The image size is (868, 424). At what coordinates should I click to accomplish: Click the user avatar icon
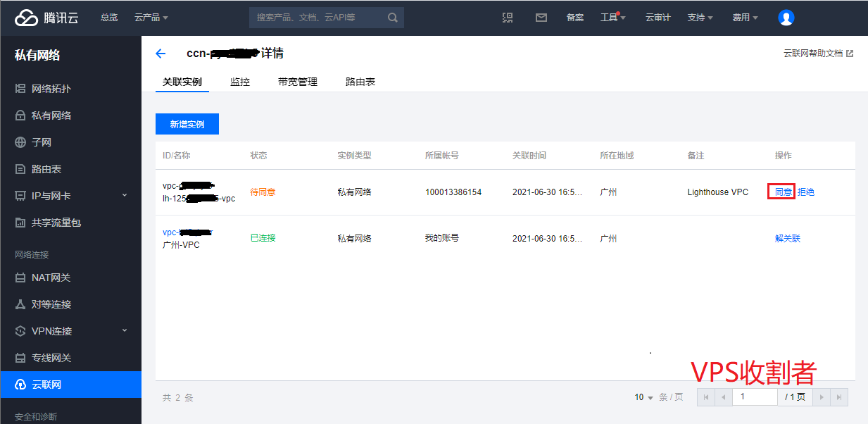[786, 18]
